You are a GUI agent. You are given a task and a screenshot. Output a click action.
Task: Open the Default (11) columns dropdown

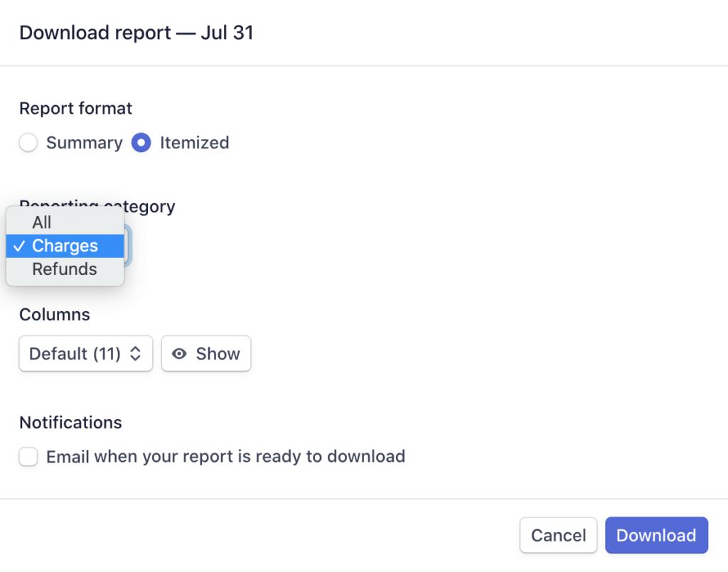point(86,353)
